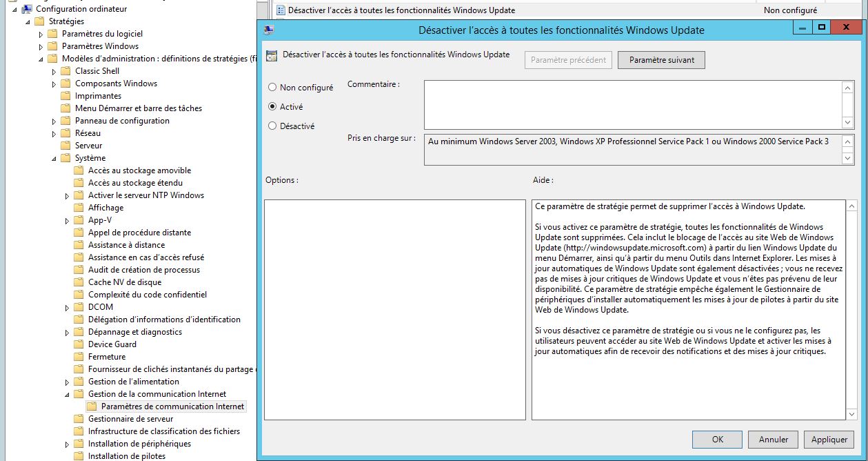Image resolution: width=868 pixels, height=461 pixels.
Task: Select Délégation d'informations d'identification item
Action: (164, 320)
